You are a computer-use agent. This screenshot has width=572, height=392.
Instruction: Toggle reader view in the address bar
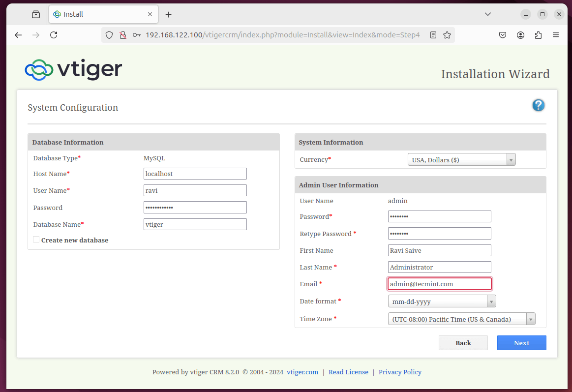coord(433,35)
